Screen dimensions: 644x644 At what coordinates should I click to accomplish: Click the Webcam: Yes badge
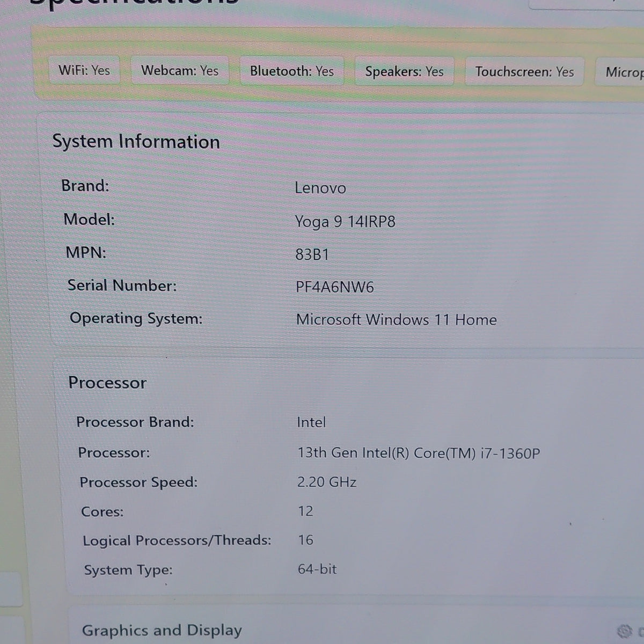pyautogui.click(x=180, y=70)
